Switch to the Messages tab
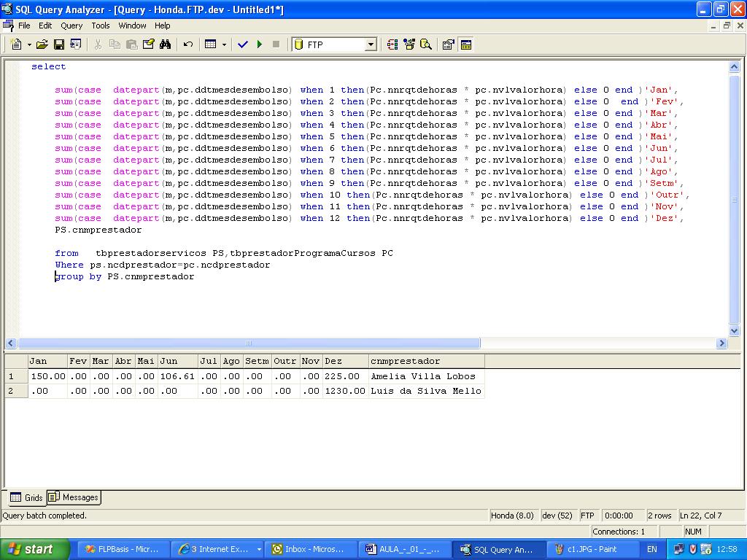This screenshot has height=560, width=747. pos(74,497)
